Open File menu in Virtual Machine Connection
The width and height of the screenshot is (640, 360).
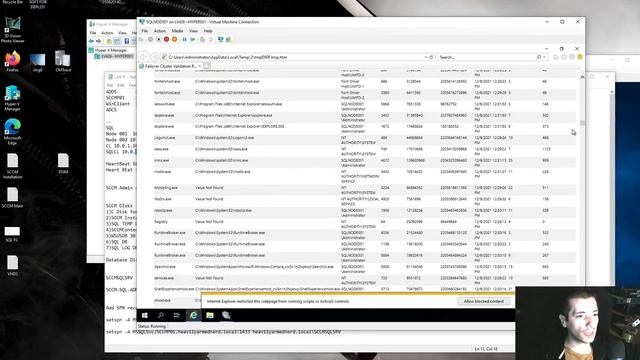tap(144, 31)
